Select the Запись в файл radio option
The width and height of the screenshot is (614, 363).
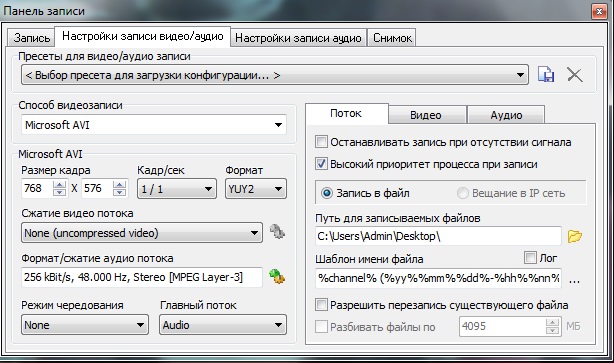(x=327, y=193)
